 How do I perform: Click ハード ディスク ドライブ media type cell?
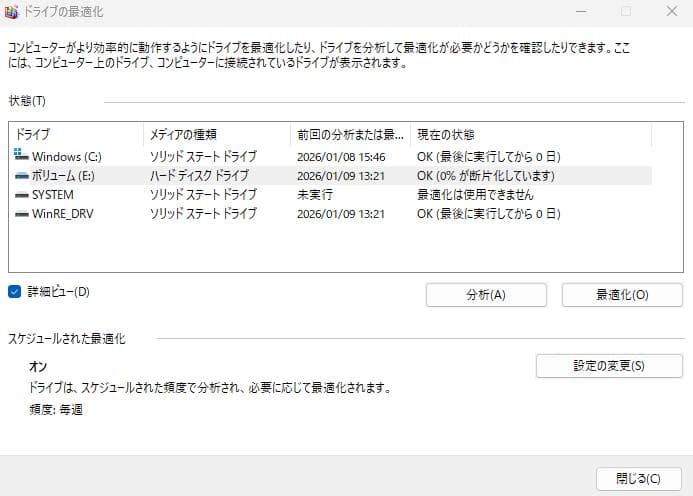tap(199, 176)
